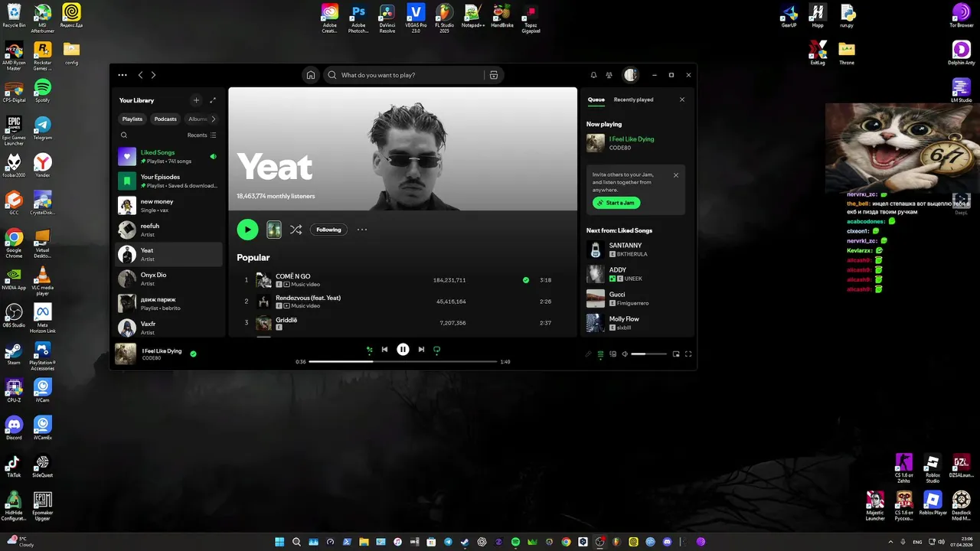The image size is (980, 551).
Task: Unfollow Yeat via the Following button
Action: pos(329,230)
